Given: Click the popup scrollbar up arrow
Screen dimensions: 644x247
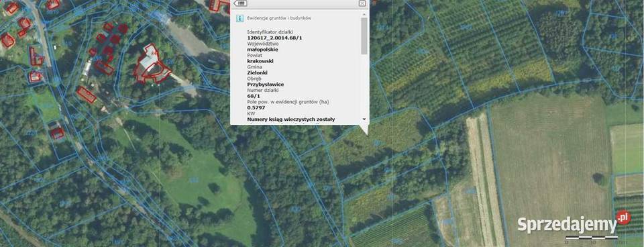Looking at the screenshot, I should click(364, 14).
